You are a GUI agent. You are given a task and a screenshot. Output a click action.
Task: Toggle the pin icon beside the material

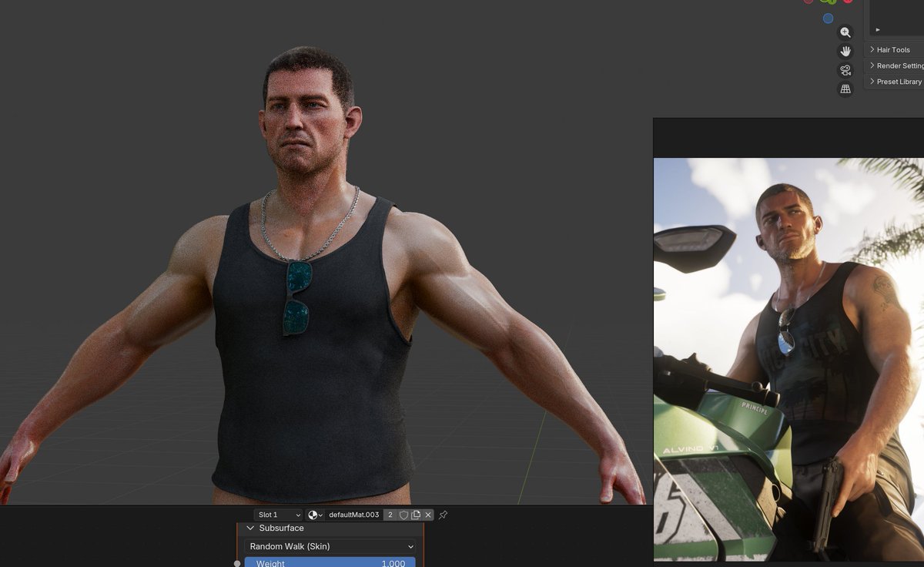coord(444,515)
